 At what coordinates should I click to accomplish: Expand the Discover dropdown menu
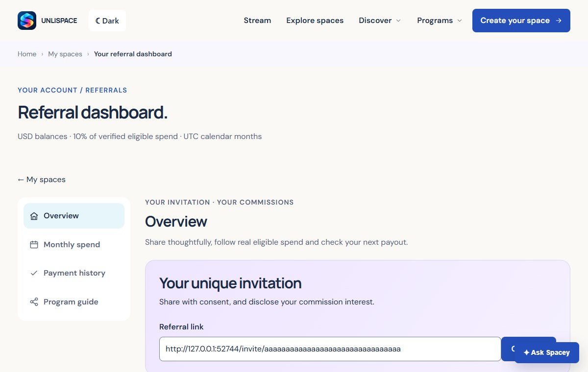tap(380, 21)
